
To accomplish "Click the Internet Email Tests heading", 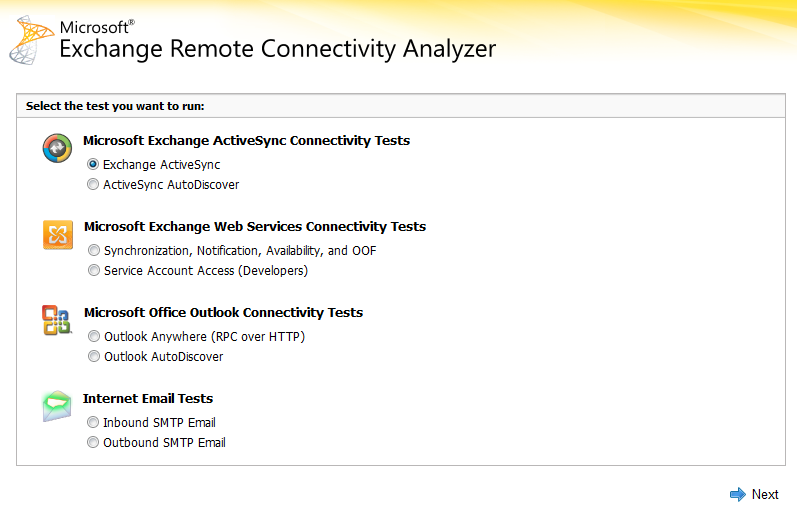I will (x=148, y=398).
